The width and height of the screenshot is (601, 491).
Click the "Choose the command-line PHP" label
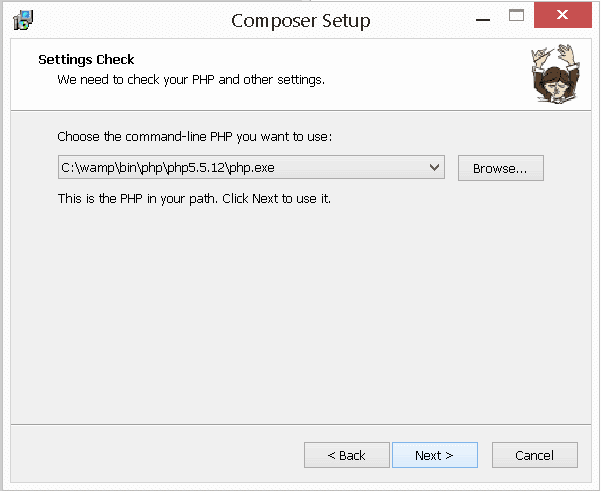tap(195, 137)
